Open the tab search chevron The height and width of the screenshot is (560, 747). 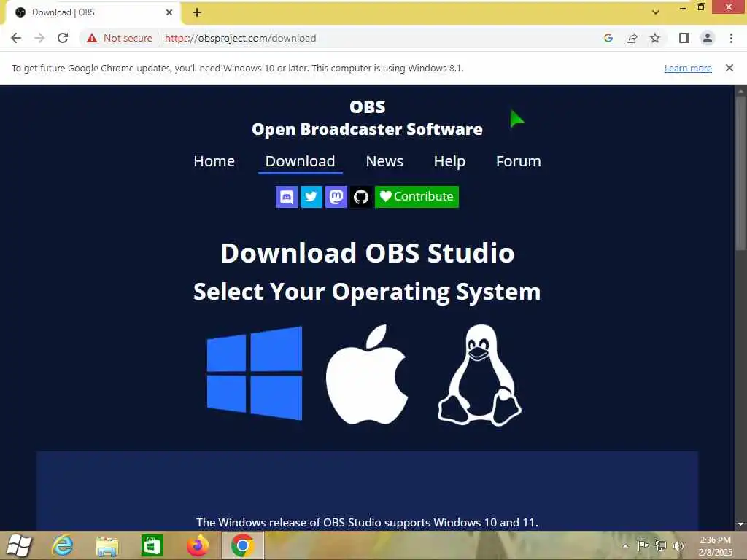656,12
